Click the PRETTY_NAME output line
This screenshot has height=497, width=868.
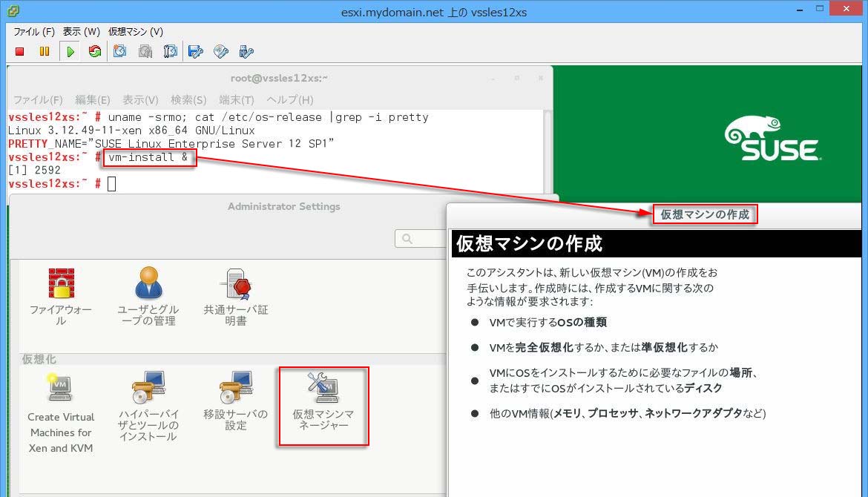[x=171, y=144]
